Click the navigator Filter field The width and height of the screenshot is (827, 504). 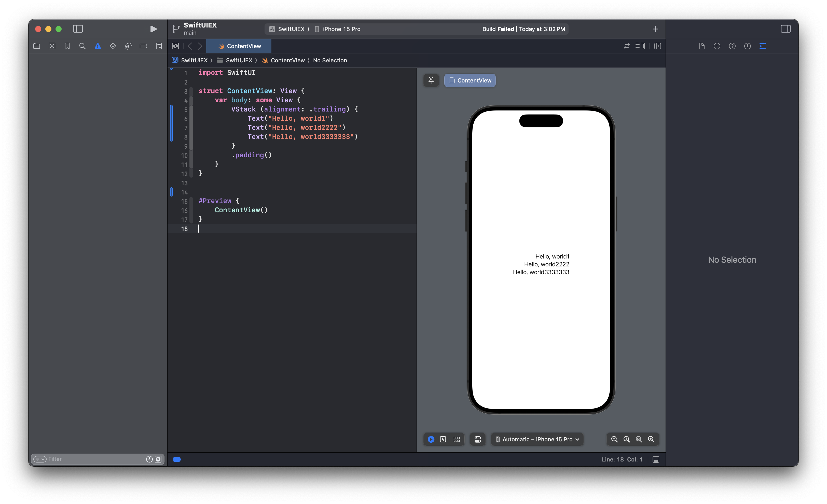point(94,459)
